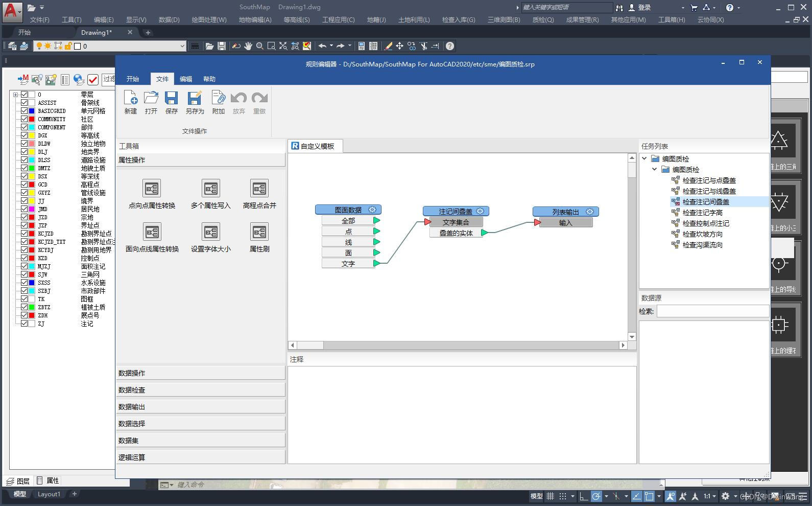
Task: Expand the 数据检查 toolbox section
Action: click(x=201, y=390)
